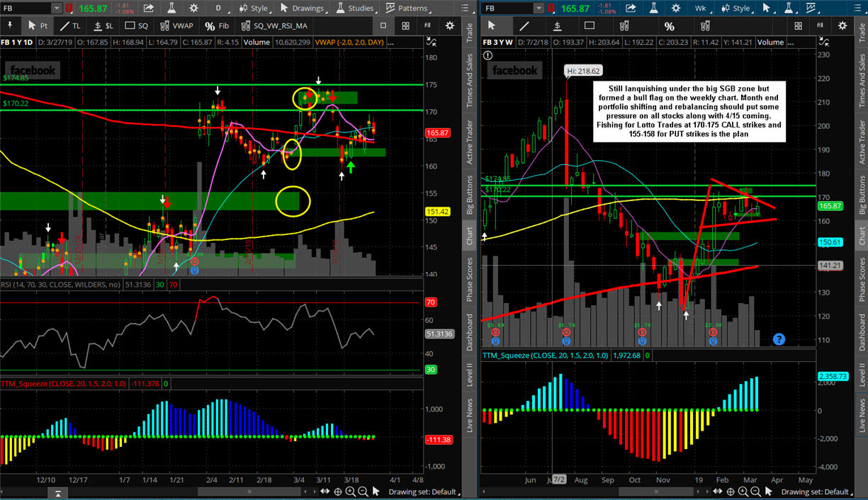Toggle the pin icon on left drawing toolbar
Image resolution: width=868 pixels, height=500 pixels.
point(10,25)
